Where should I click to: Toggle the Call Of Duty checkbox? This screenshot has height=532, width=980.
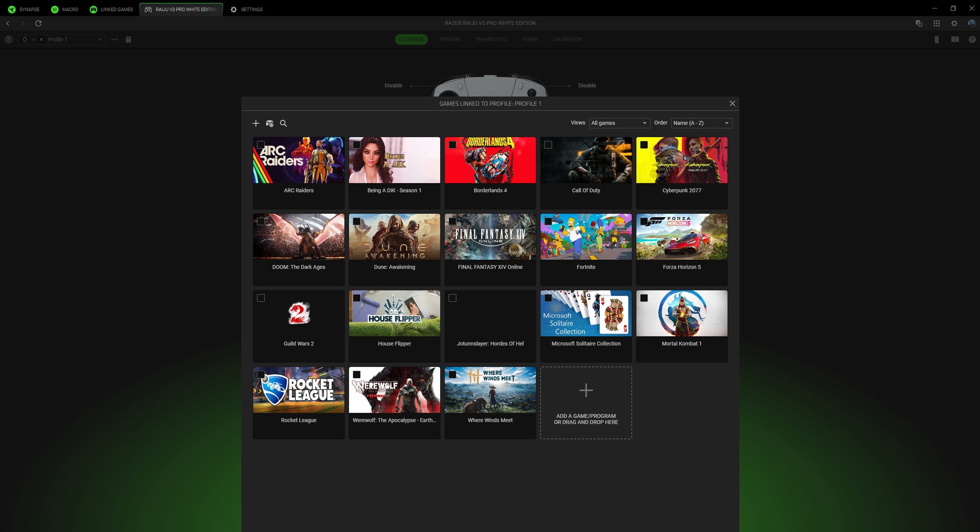(x=548, y=145)
